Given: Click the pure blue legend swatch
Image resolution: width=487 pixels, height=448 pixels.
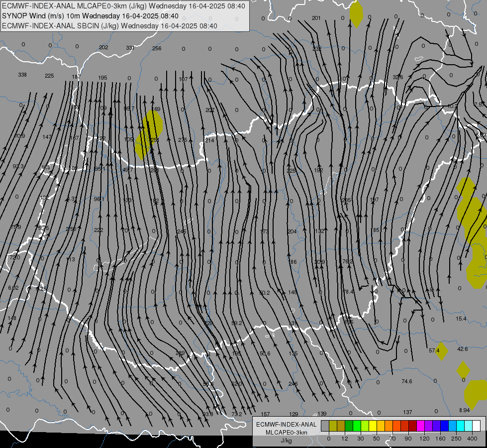Looking at the screenshot, I should pos(445,426).
